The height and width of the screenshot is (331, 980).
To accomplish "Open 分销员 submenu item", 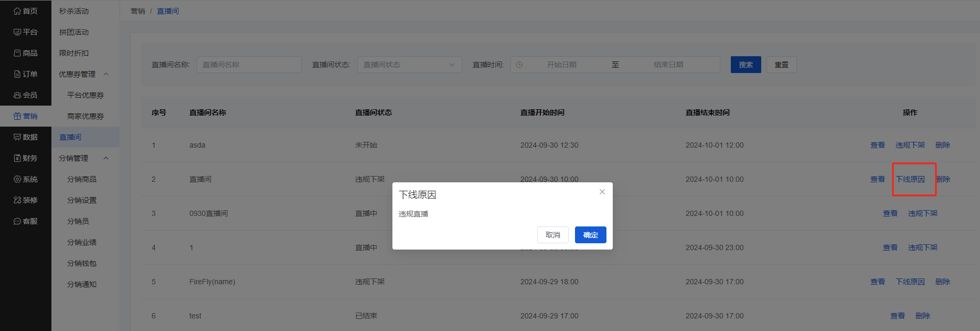I will 78,221.
